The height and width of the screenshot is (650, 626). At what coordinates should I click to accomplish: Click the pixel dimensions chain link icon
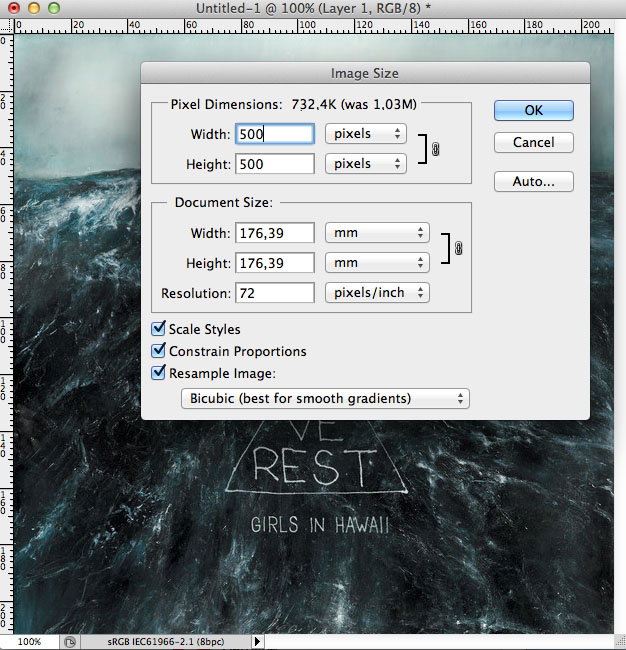point(435,149)
